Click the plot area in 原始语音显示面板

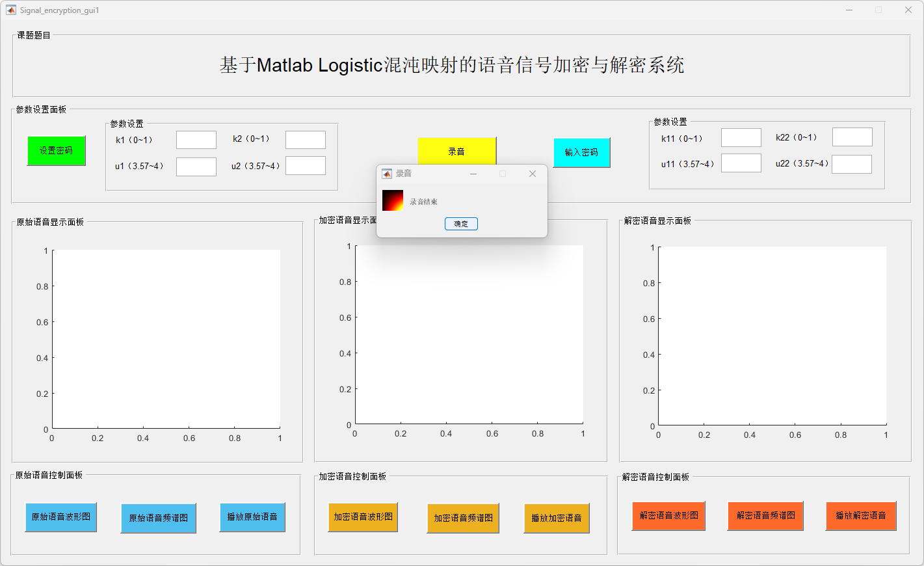point(166,339)
